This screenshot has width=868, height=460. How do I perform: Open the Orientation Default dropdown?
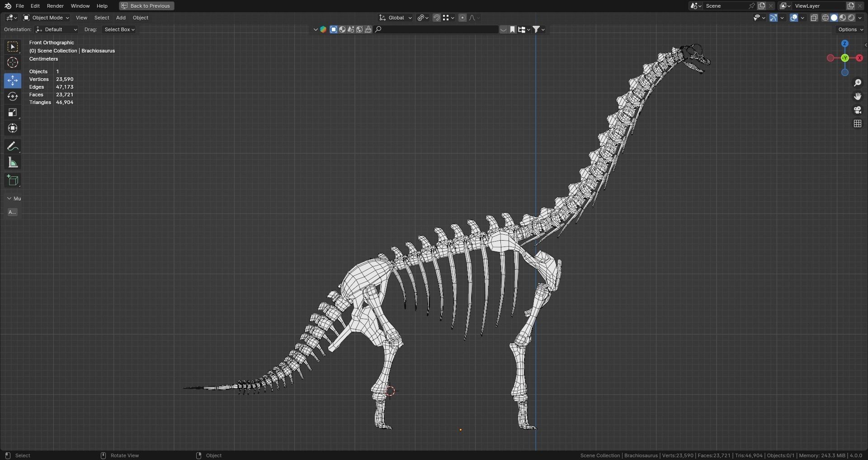point(57,29)
